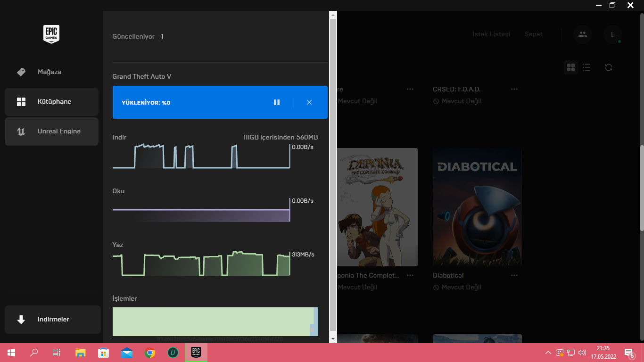Open Google Chrome from the taskbar
644x362 pixels.
pos(150,353)
